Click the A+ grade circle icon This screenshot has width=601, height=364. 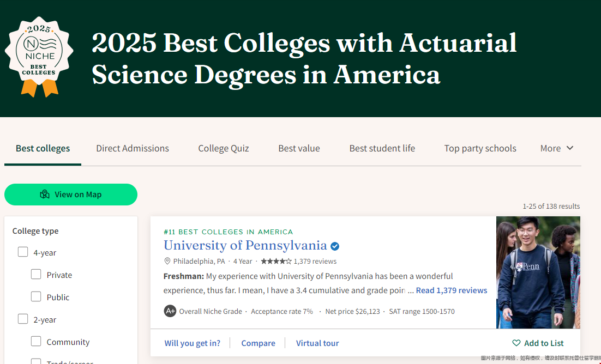[170, 311]
